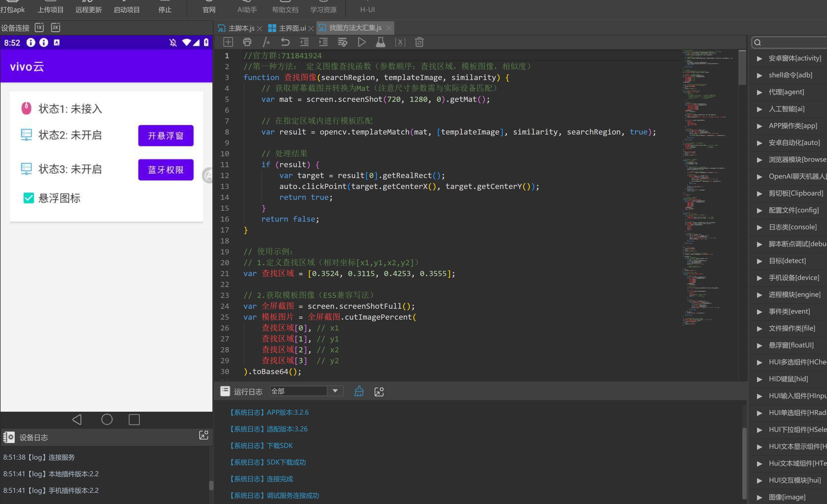
Task: Close the 找图方法大汇集.js tab
Action: click(x=389, y=28)
